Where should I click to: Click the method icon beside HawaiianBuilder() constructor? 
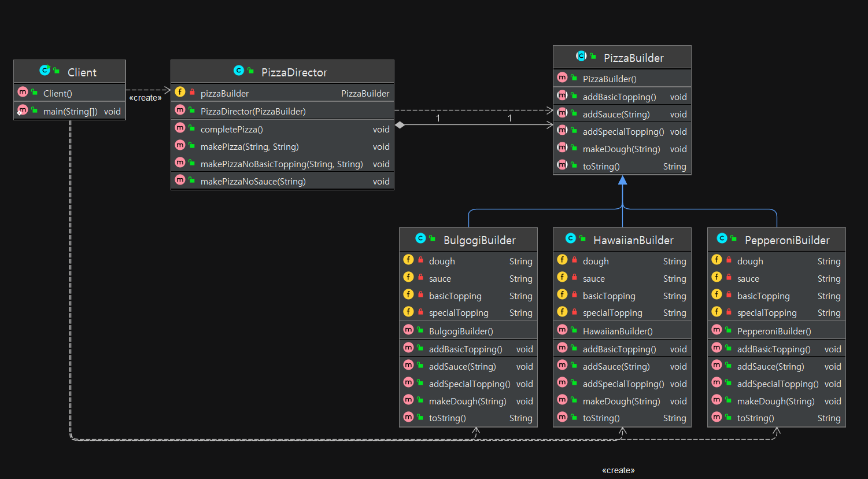click(562, 330)
